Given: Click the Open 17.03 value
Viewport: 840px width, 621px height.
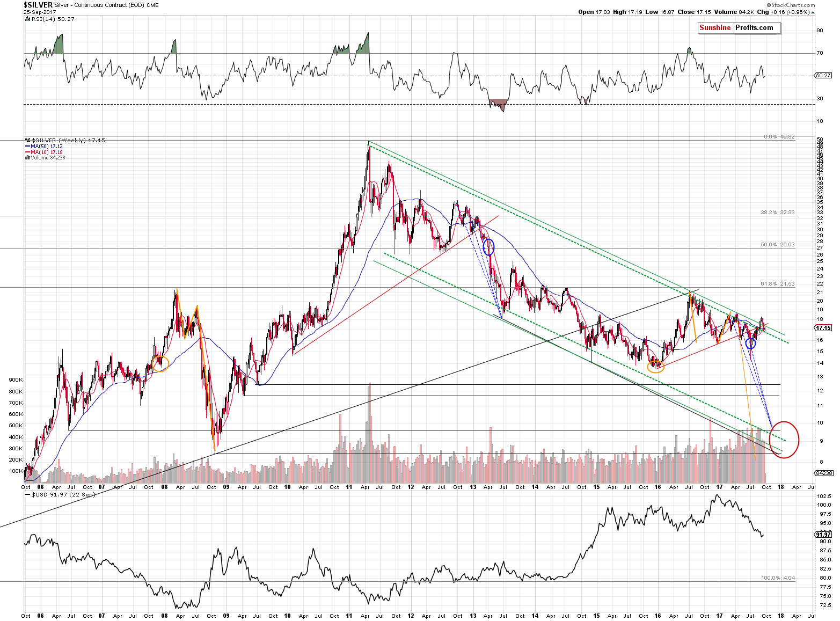Looking at the screenshot, I should click(x=594, y=12).
